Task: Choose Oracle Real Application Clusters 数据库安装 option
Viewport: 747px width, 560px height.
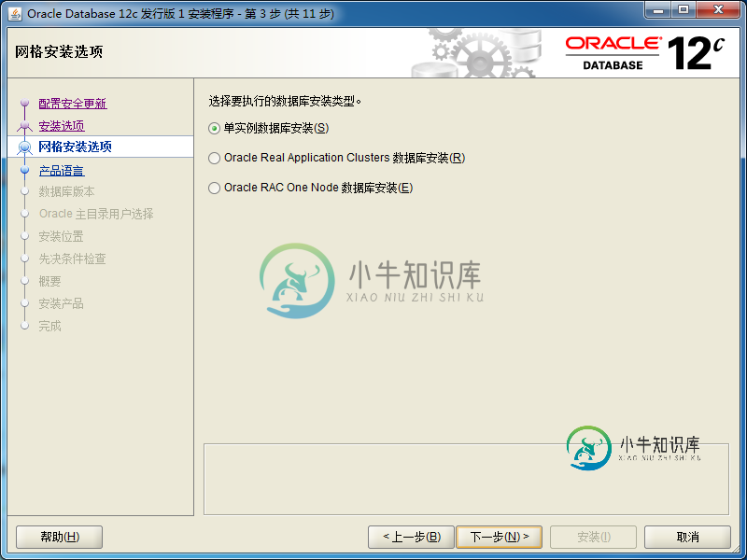Action: coord(337,158)
